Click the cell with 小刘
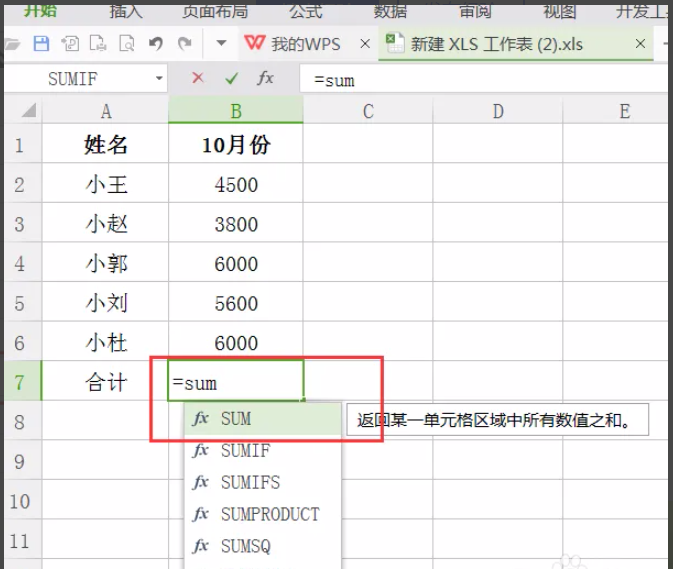 106,302
